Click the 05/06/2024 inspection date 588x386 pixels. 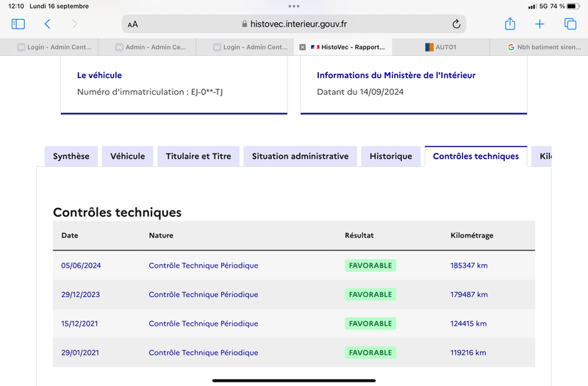coord(81,265)
